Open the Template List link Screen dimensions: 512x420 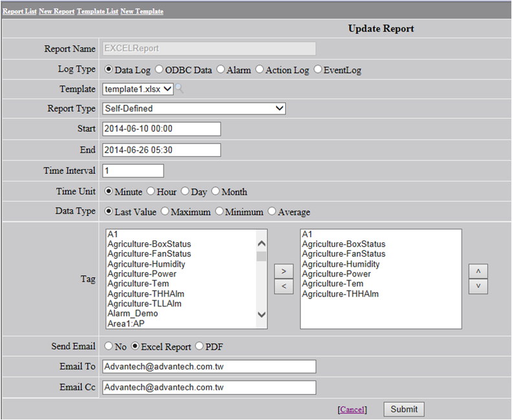[x=97, y=12]
